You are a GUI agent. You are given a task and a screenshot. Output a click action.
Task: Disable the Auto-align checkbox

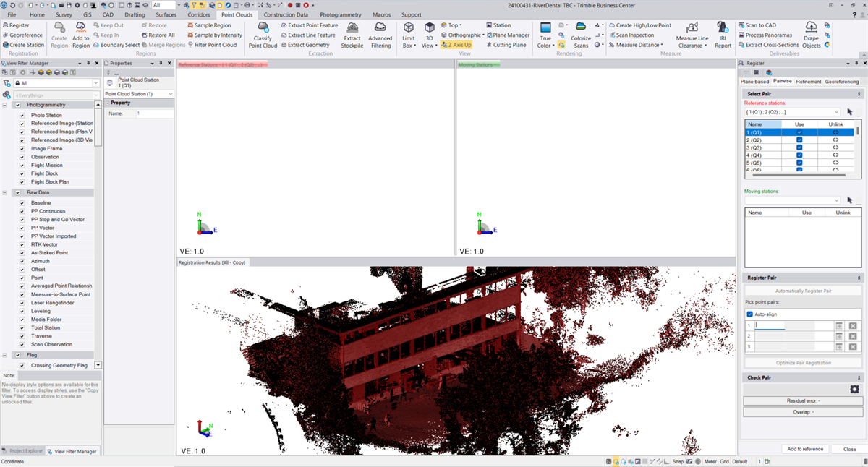[751, 313]
